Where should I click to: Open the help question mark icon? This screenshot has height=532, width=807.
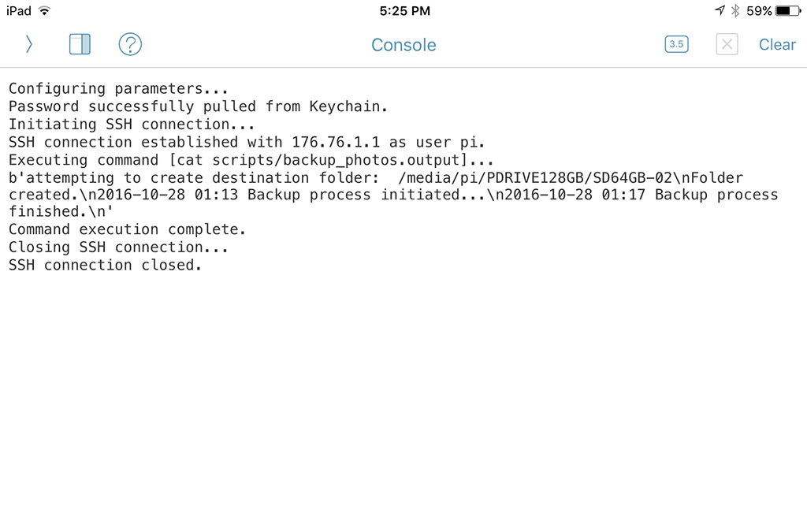coord(130,44)
